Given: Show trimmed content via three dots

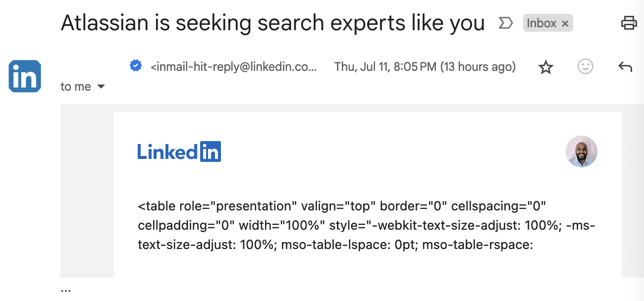Looking at the screenshot, I should click(66, 290).
